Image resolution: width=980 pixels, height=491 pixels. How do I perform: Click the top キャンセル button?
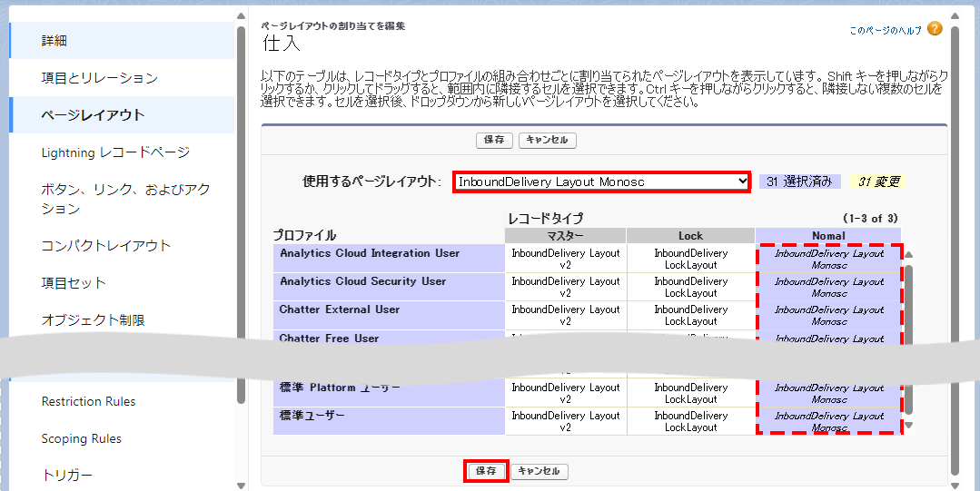click(x=548, y=140)
